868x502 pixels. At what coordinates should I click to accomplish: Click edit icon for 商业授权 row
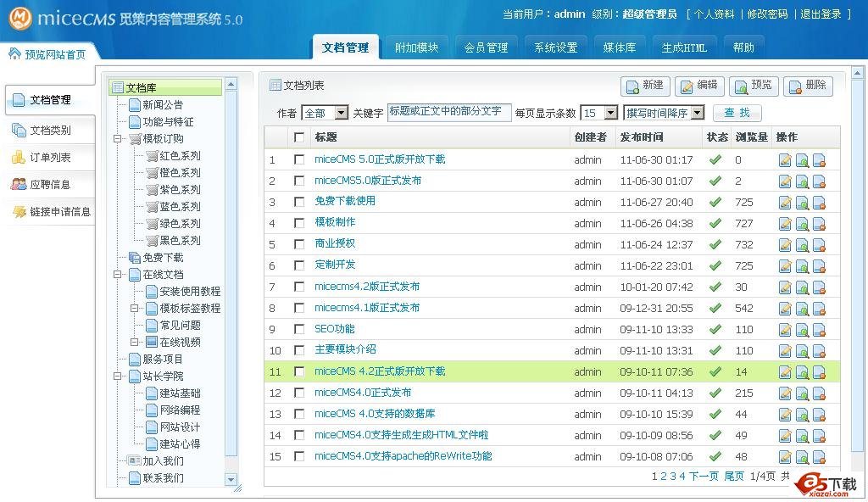(x=785, y=244)
